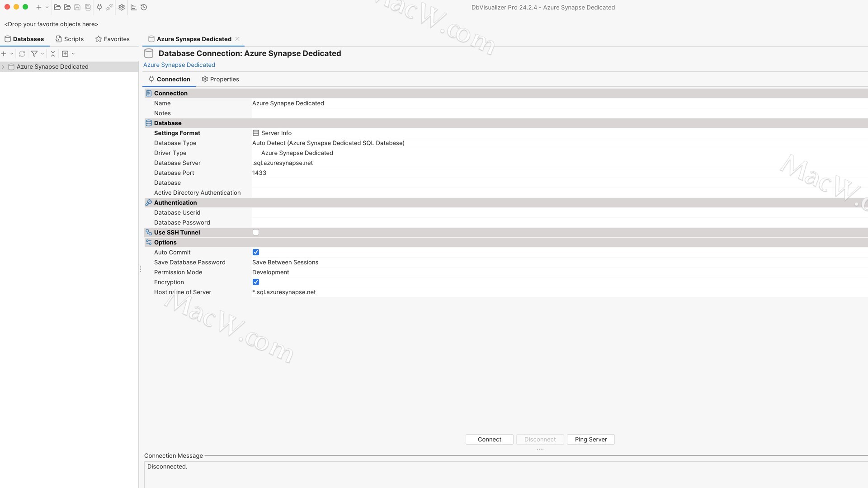868x488 pixels.
Task: Open the Settings Format Server Info selector
Action: pyautogui.click(x=560, y=133)
